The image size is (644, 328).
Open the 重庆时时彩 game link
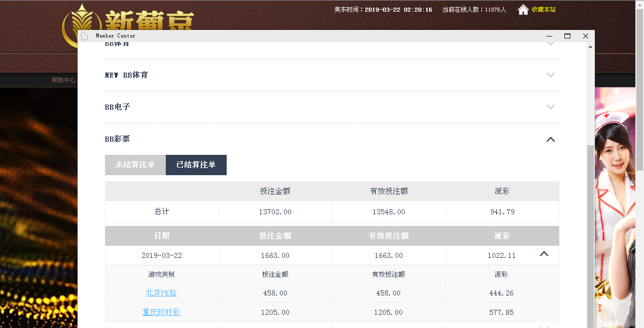(161, 312)
